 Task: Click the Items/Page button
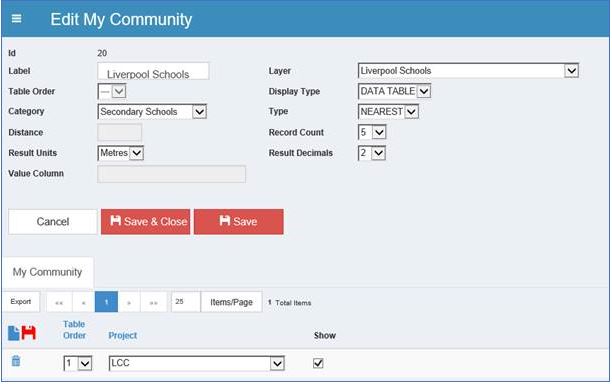pos(231,302)
